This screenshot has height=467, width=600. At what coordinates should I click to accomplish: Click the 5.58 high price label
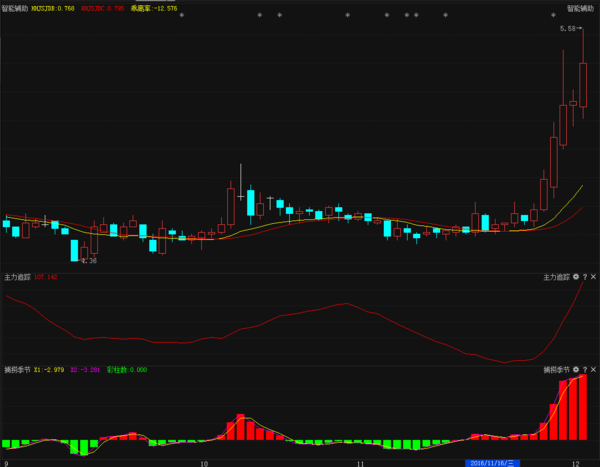point(568,30)
